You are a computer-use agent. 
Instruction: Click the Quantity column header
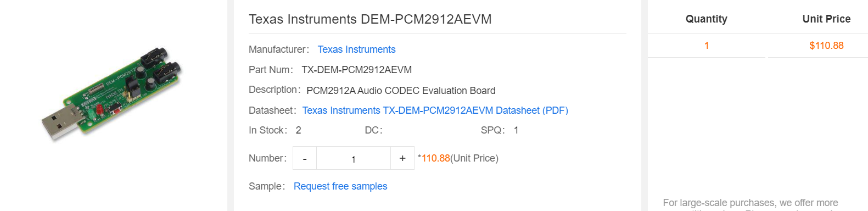point(706,19)
